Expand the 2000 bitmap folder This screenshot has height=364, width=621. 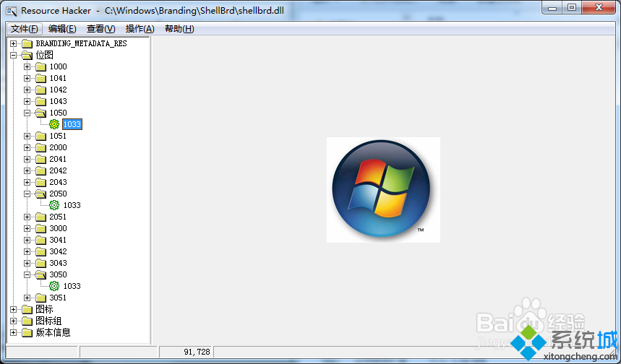pyautogui.click(x=27, y=147)
